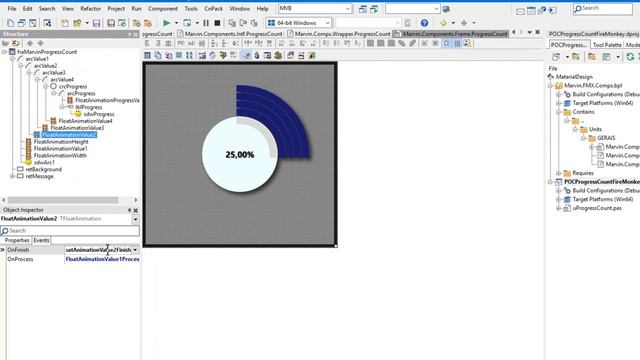Click the IDE Search box at top right

pos(602,9)
